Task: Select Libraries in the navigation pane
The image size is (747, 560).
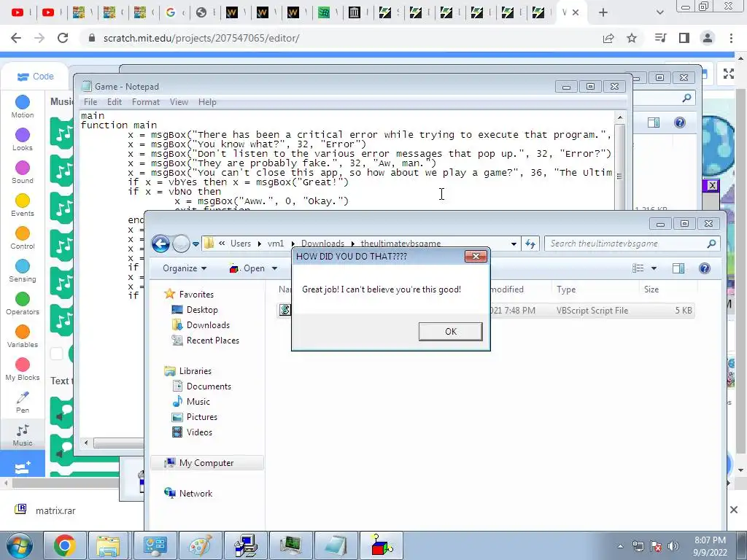Action: (187, 371)
